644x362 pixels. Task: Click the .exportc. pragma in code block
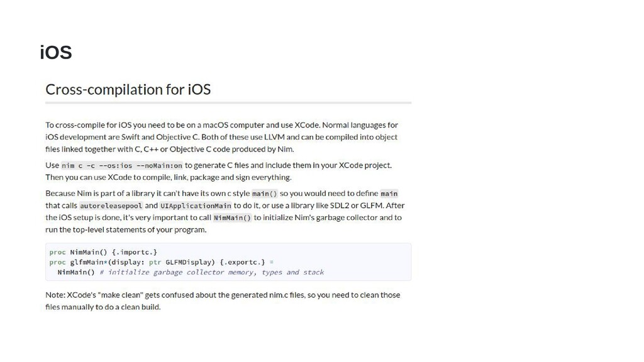242,262
